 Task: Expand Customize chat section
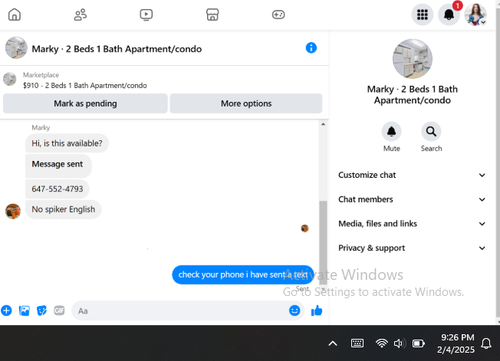pos(412,175)
